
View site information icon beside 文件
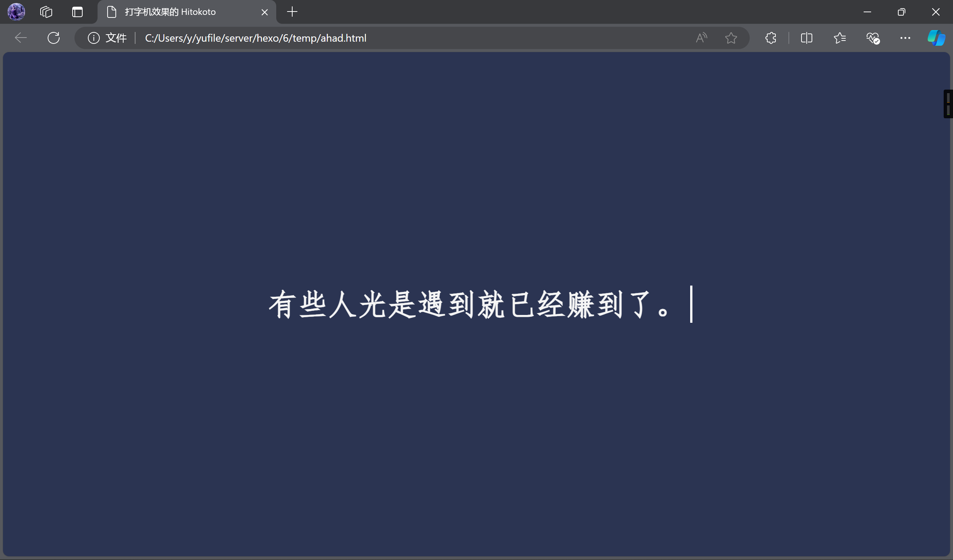[x=93, y=38]
